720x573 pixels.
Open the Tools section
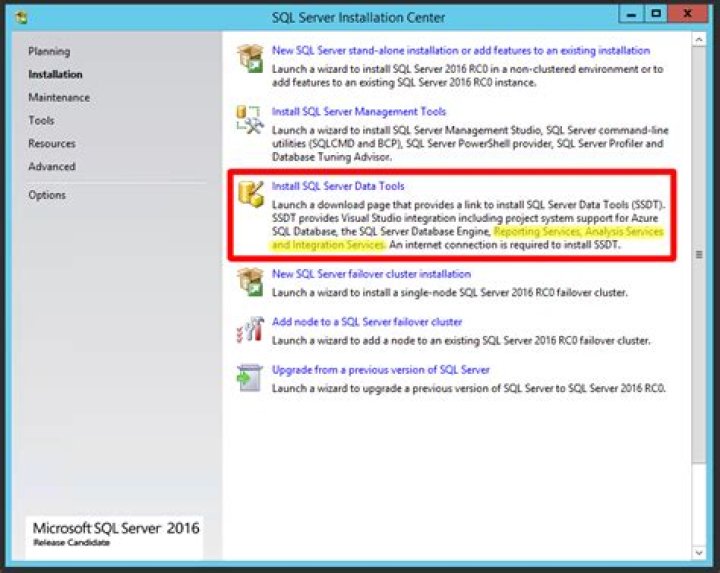point(41,120)
